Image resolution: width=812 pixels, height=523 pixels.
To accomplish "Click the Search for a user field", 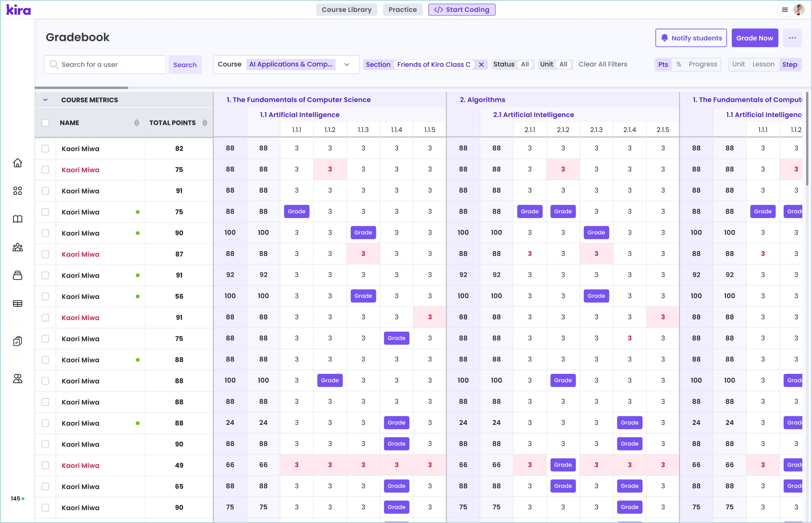I will tap(105, 65).
